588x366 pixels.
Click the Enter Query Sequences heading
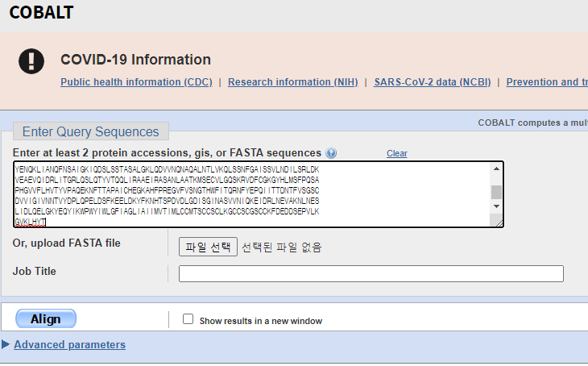(x=91, y=131)
